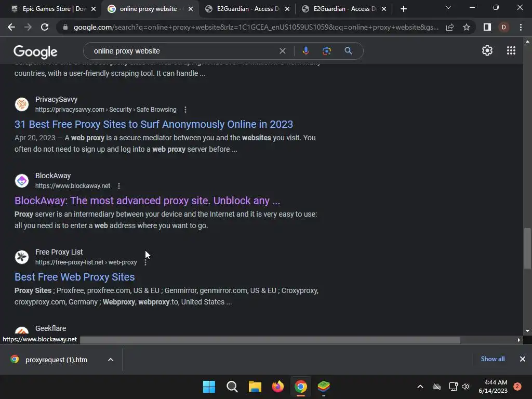Screen dimensions: 532x399
Task: Open more options for BlockAway result
Action: click(x=119, y=186)
